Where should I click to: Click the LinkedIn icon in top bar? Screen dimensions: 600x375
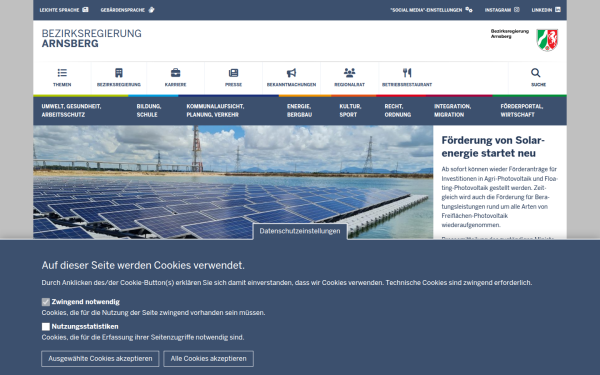pos(558,10)
